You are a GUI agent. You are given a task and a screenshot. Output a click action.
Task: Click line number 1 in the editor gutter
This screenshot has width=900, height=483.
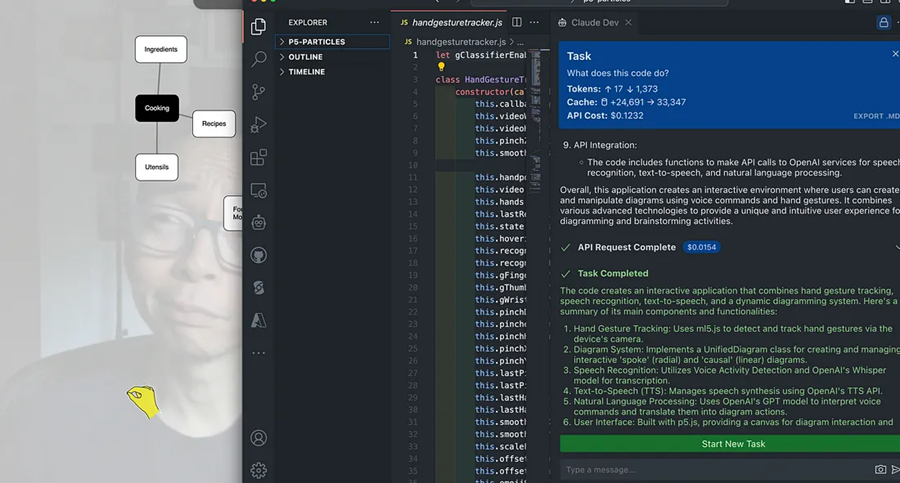tap(415, 55)
